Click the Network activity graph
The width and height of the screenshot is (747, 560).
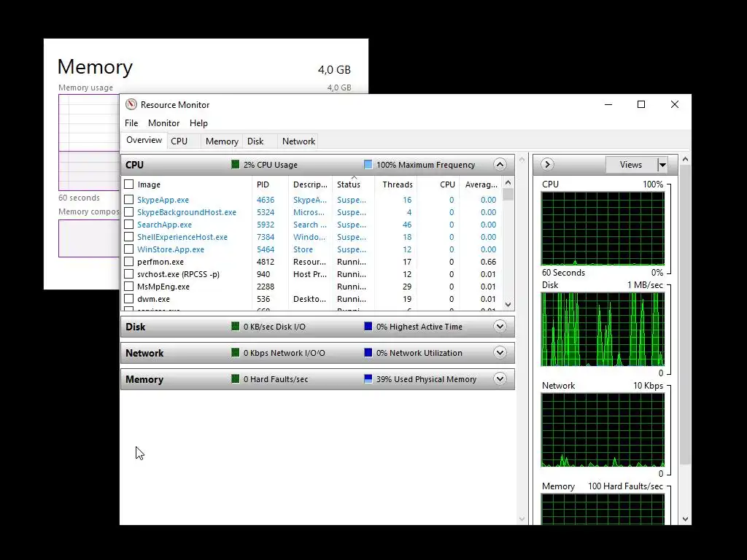click(603, 430)
